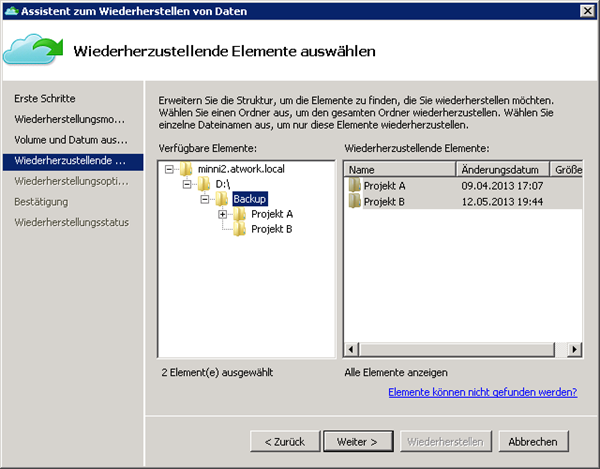Screen dimensions: 600x469
Task: Click the Backup folder icon in tree
Action: pos(222,199)
